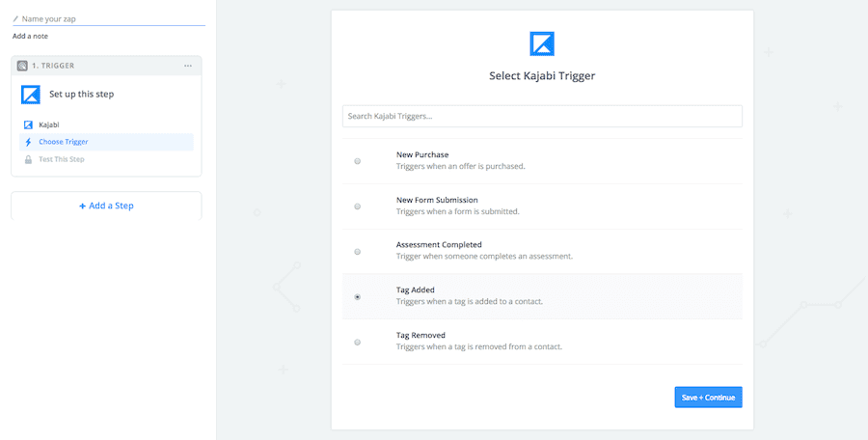Click the lightning bolt Choose Trigger icon
This screenshot has width=868, height=440.
[x=28, y=142]
